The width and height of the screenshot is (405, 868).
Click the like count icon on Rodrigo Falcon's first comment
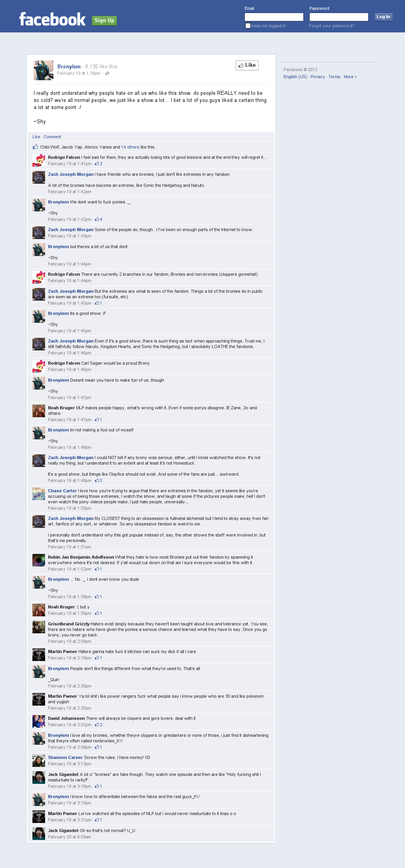[x=97, y=164]
